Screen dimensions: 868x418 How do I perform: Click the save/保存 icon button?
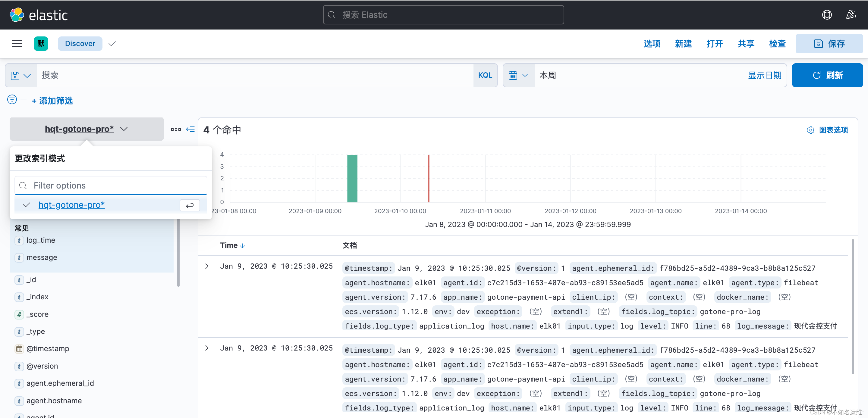(x=828, y=43)
